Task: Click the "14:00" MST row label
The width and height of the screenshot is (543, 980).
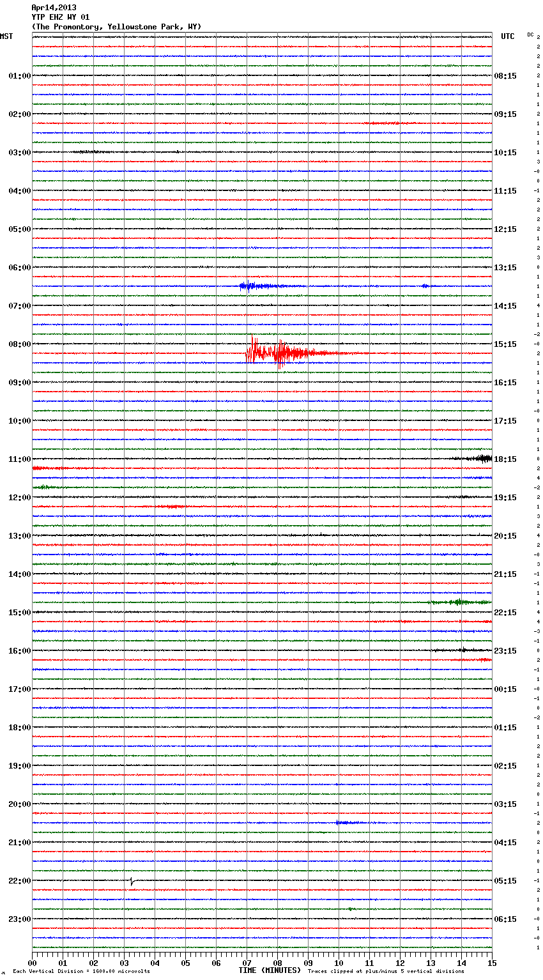Action: pos(20,574)
